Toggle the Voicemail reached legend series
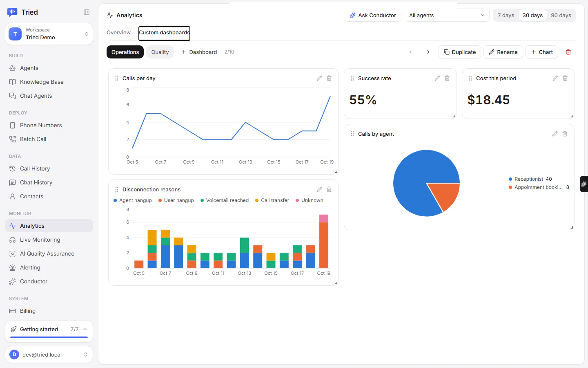 click(225, 200)
